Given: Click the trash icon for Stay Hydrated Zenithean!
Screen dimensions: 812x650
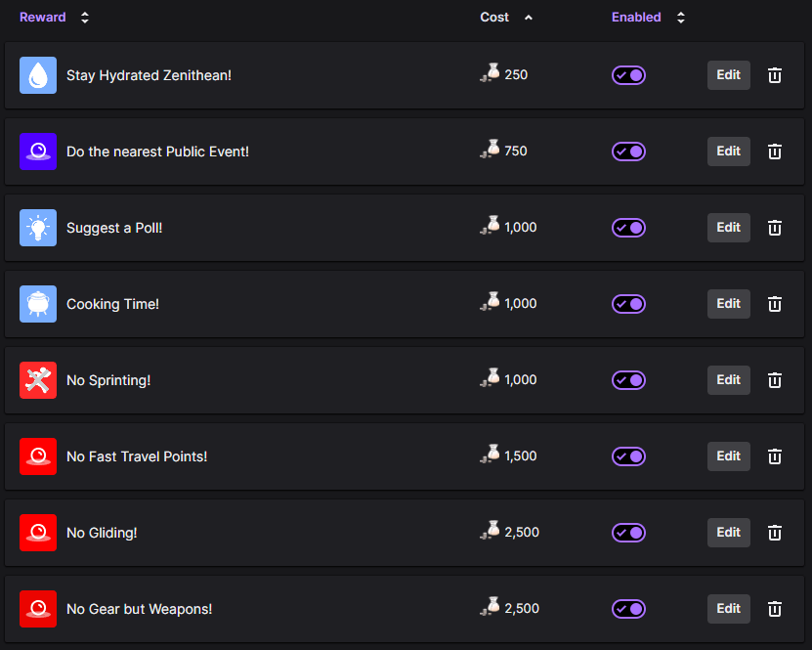Looking at the screenshot, I should (774, 75).
